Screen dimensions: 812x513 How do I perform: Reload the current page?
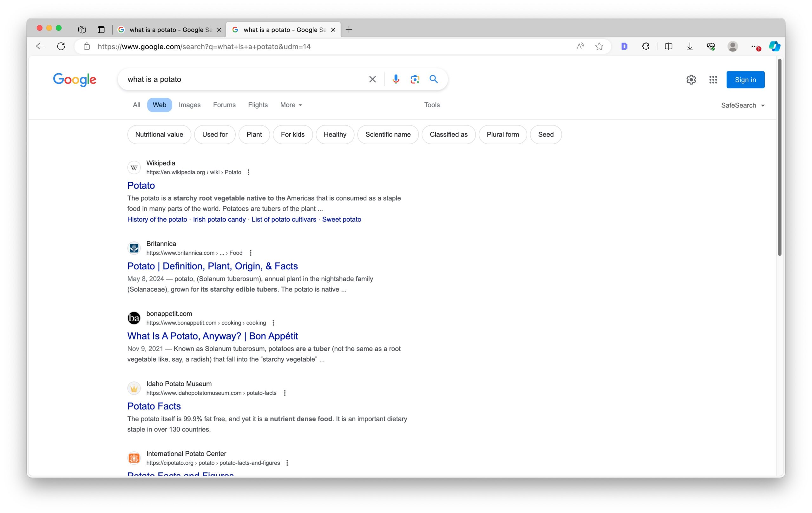click(61, 46)
